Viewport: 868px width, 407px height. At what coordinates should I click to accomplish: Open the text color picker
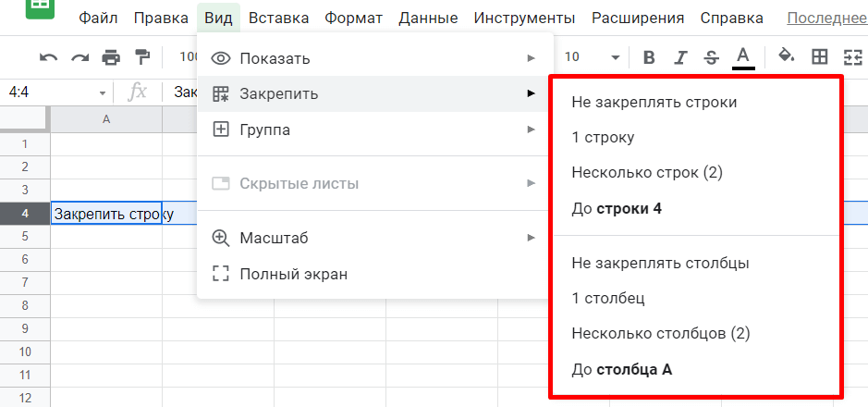(x=743, y=57)
